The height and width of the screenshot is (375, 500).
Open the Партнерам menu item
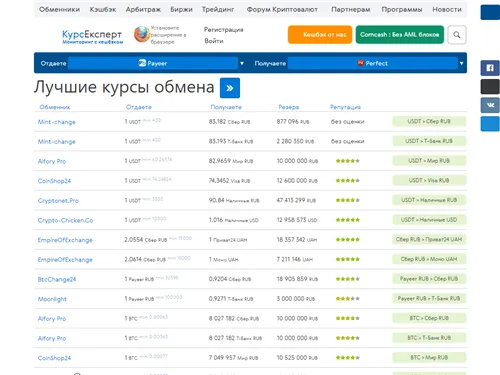351,9
